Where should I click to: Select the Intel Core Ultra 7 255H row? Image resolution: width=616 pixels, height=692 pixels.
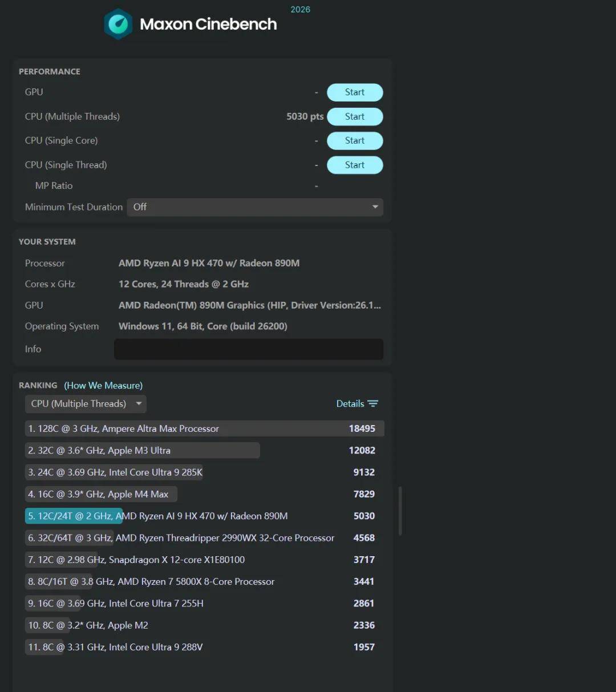click(204, 604)
